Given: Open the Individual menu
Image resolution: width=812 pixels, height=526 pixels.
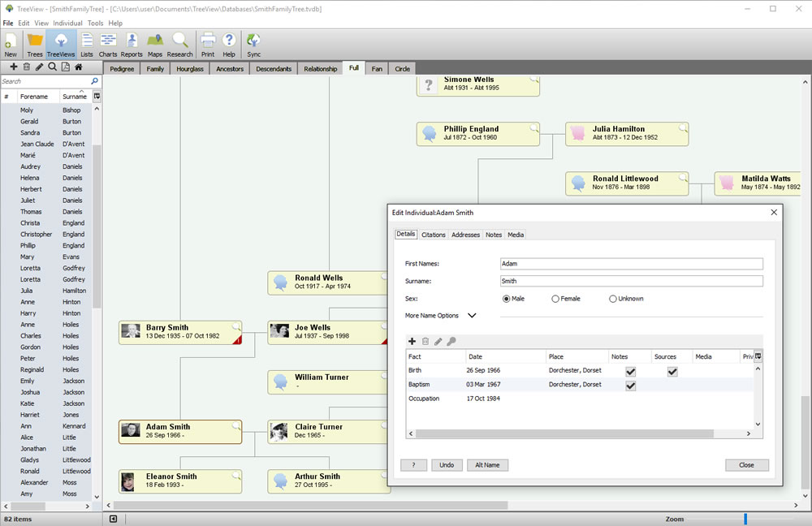Looking at the screenshot, I should point(67,23).
